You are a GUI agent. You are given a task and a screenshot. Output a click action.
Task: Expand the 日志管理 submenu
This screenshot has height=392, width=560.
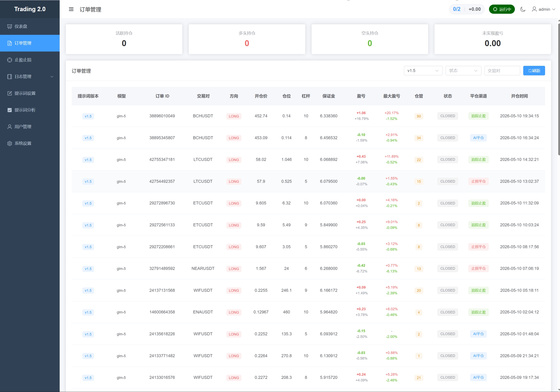pyautogui.click(x=30, y=77)
